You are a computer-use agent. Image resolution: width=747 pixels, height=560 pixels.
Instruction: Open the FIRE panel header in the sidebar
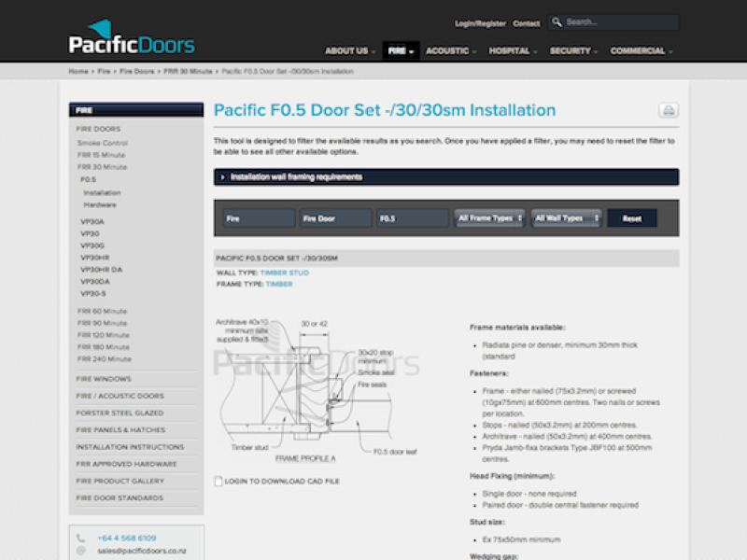coord(135,109)
